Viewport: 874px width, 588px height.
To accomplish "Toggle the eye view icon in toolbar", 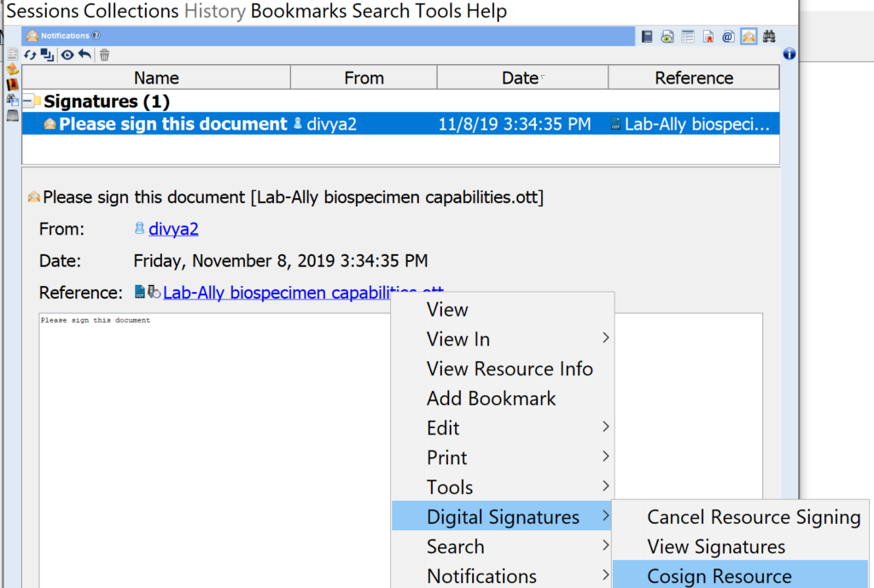I will (67, 55).
